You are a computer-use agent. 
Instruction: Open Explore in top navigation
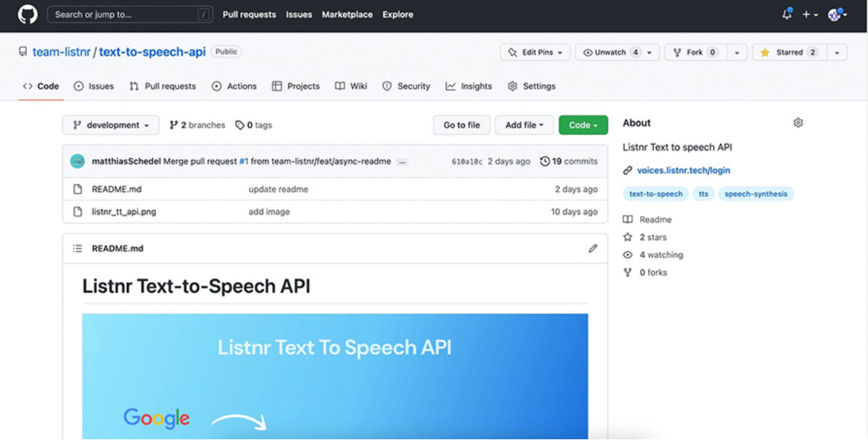click(398, 15)
